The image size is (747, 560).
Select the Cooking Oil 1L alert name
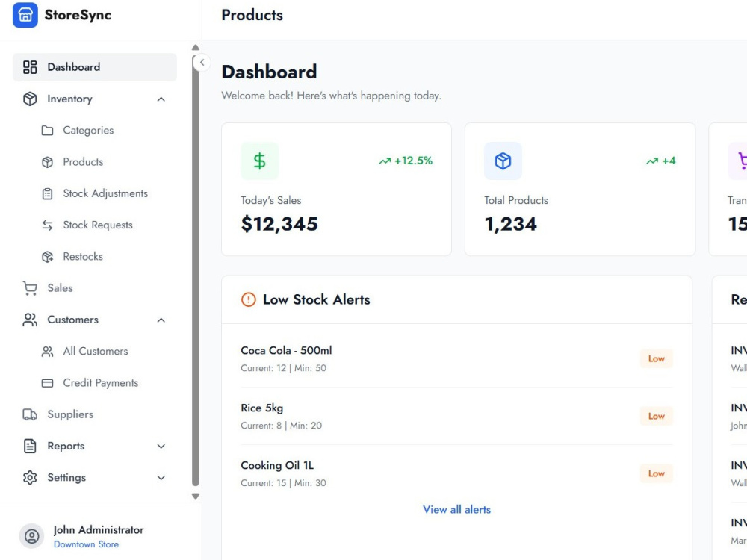(x=277, y=465)
